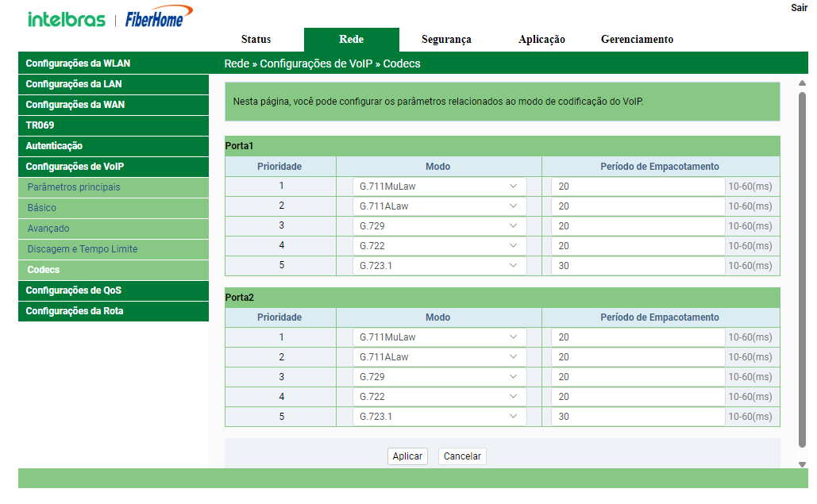This screenshot has height=504, width=817.
Task: Click Porta2 priority 1 packet period field
Action: coord(638,337)
